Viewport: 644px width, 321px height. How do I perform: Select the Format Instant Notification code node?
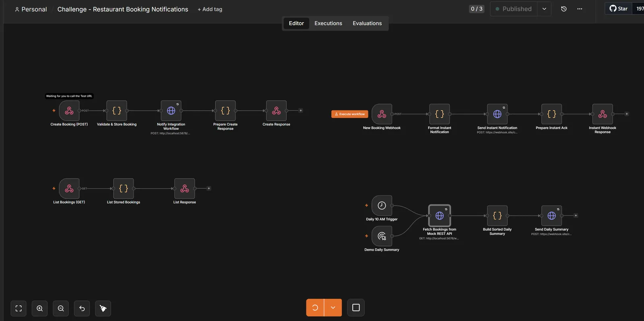pyautogui.click(x=440, y=114)
